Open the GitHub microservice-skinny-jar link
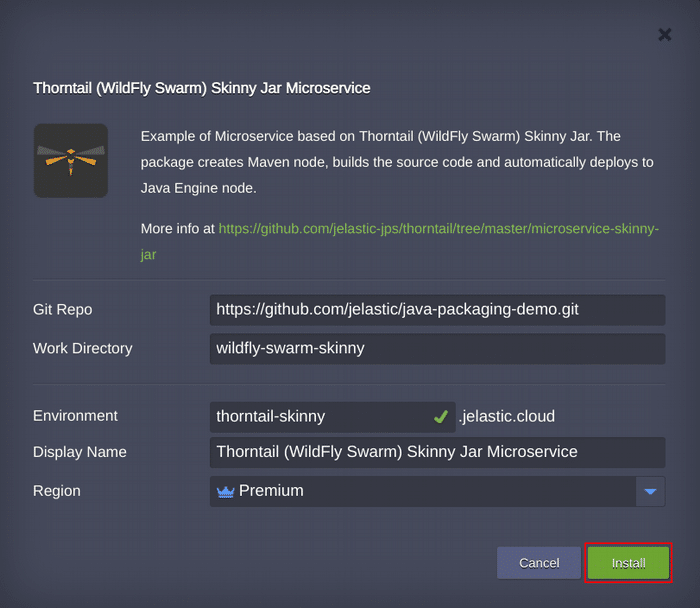 coord(438,229)
